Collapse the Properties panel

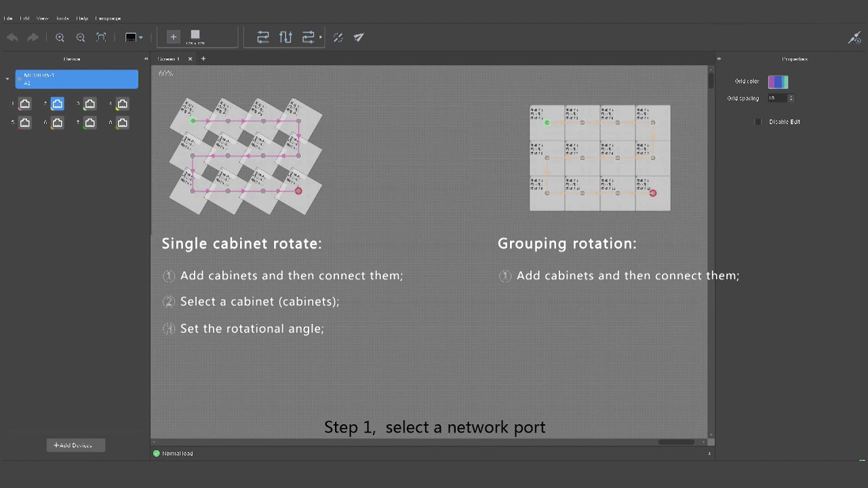click(x=719, y=59)
